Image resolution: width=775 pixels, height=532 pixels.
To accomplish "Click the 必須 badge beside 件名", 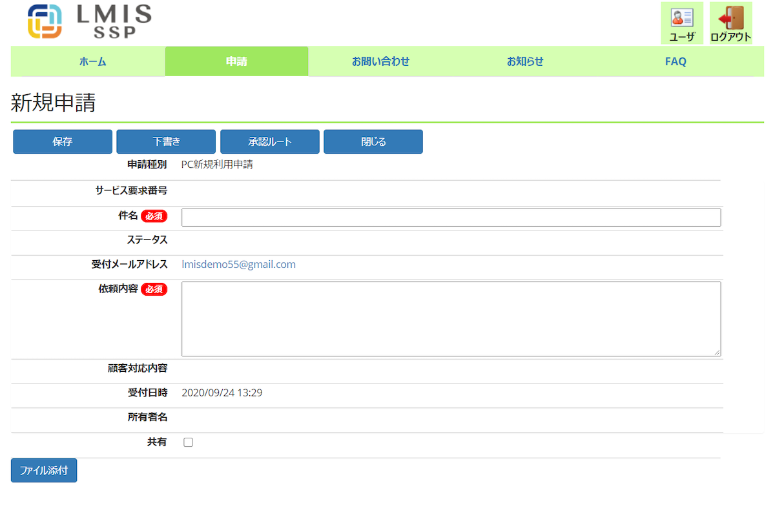I will (x=154, y=216).
